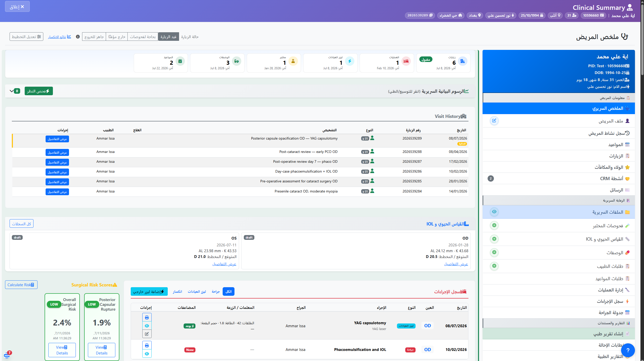This screenshot has height=361, width=644.
Task: Open the visits stat card icon
Action: point(462,61)
